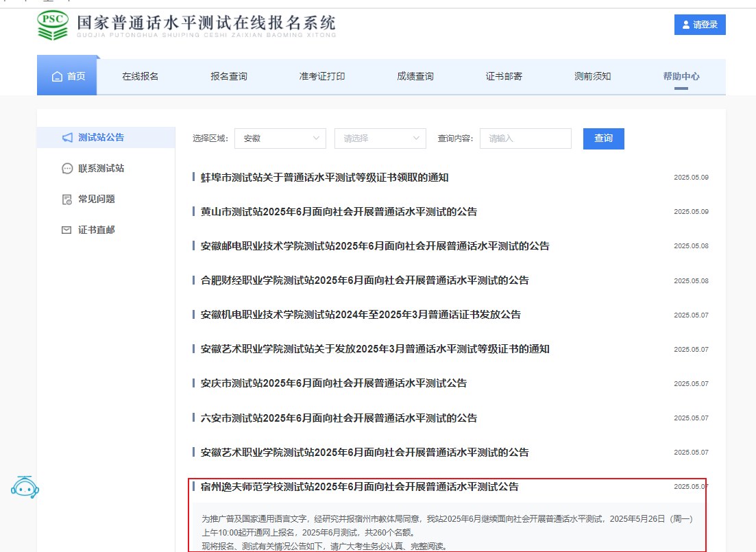Click the arrow on 安徽 dropdown
Image resolution: width=756 pixels, height=552 pixels.
316,138
